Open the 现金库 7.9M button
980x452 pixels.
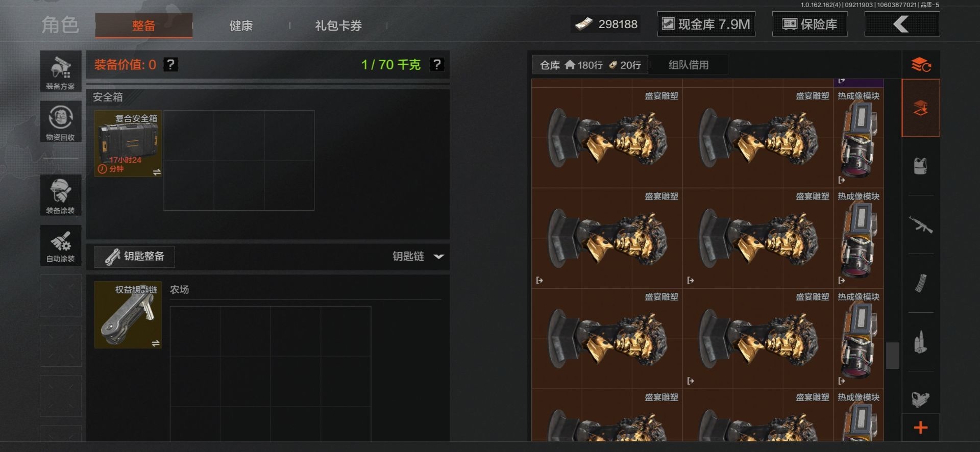coord(706,24)
